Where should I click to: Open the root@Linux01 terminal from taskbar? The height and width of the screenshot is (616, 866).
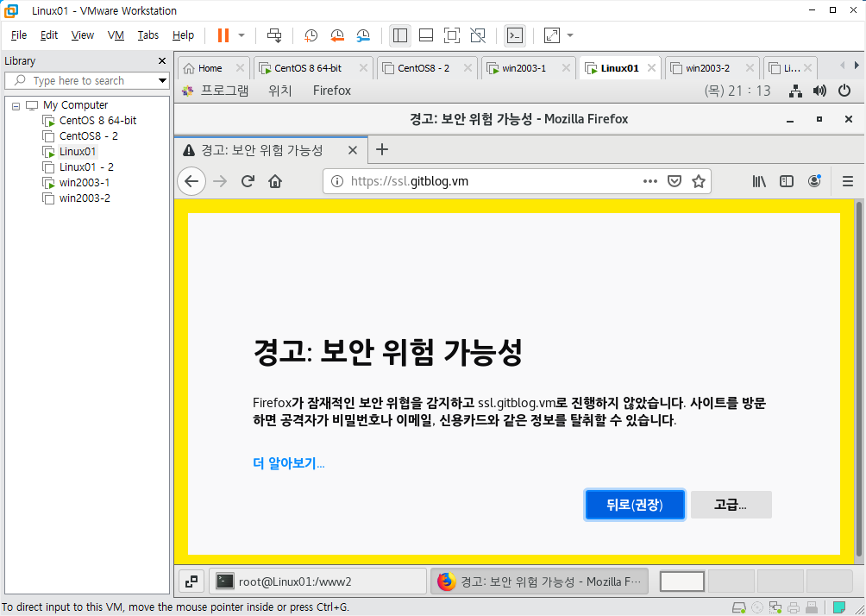317,581
